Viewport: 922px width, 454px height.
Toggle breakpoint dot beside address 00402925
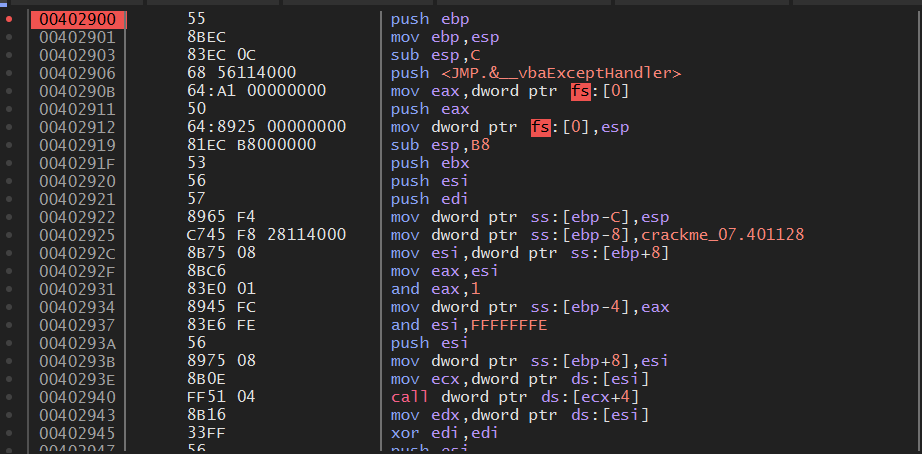point(9,235)
